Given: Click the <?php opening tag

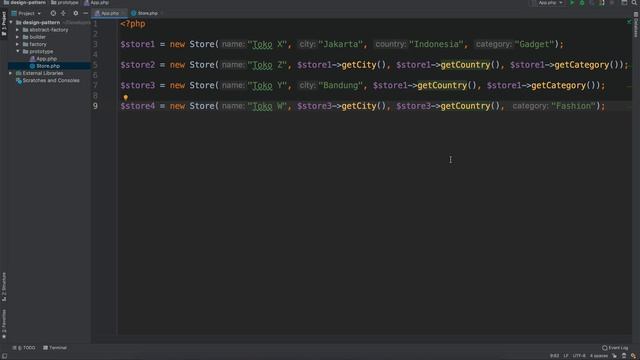Looking at the screenshot, I should coord(133,24).
